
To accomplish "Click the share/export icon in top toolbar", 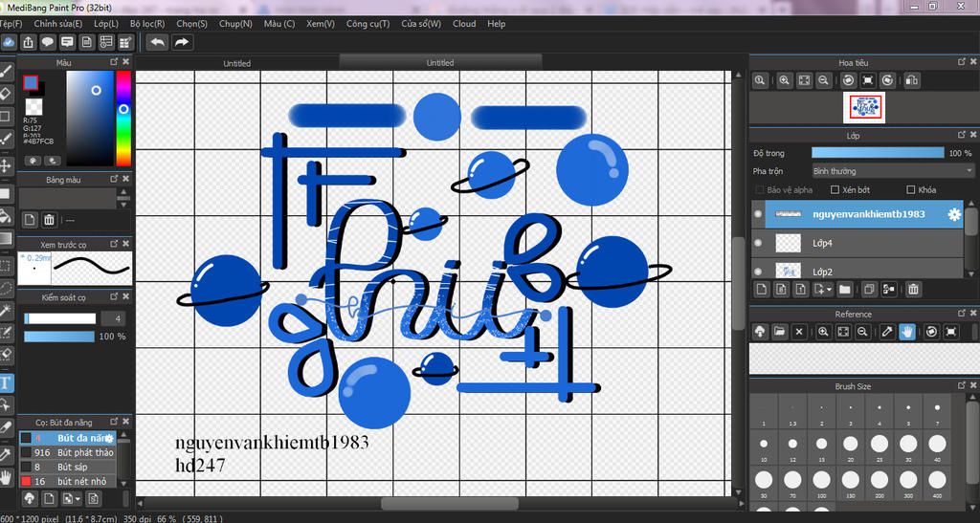I will [x=28, y=42].
